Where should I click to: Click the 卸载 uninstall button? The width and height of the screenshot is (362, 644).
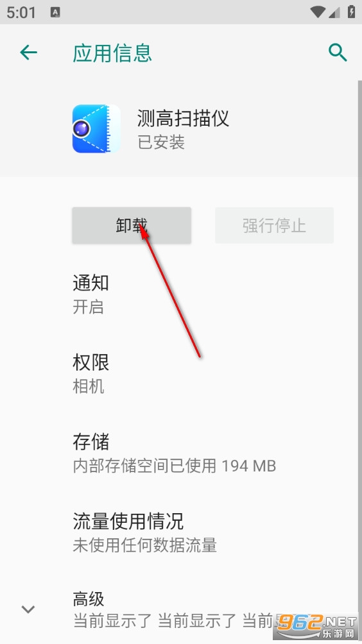tap(132, 226)
